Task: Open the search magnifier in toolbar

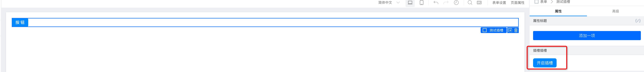Action: pos(470,2)
